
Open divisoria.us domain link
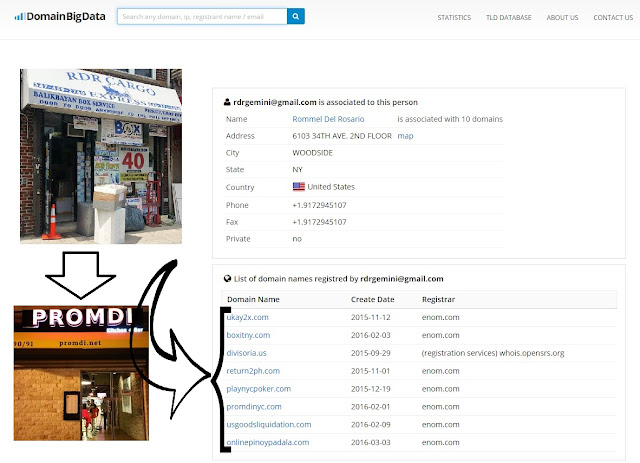click(247, 353)
